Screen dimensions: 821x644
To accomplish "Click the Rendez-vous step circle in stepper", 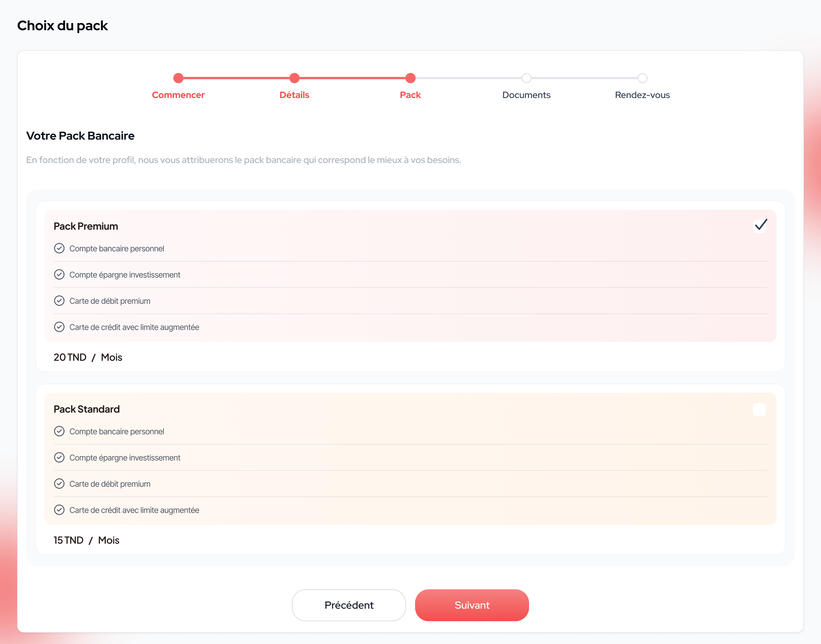I will tap(643, 78).
